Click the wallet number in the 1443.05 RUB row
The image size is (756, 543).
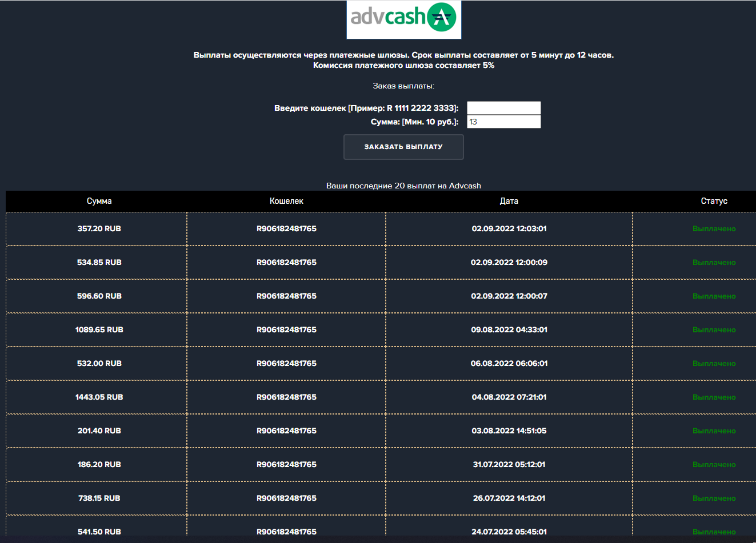(x=286, y=397)
